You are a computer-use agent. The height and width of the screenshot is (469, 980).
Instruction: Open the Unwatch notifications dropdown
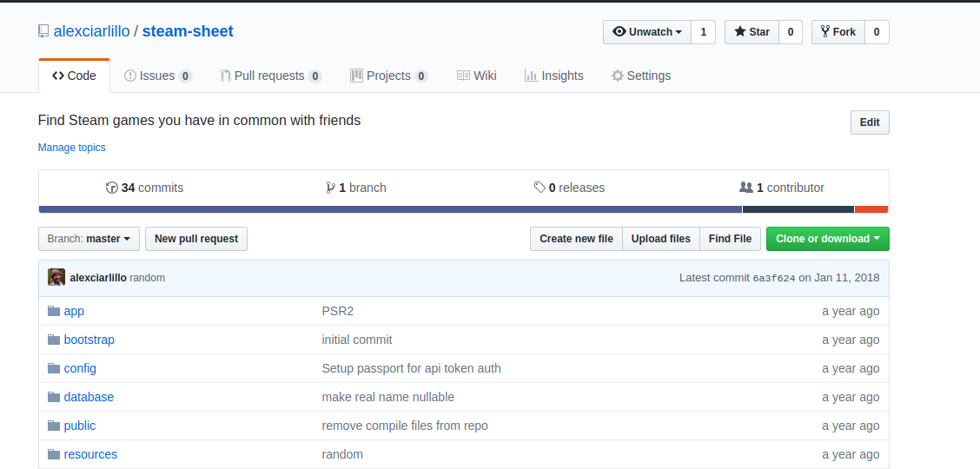tap(647, 32)
